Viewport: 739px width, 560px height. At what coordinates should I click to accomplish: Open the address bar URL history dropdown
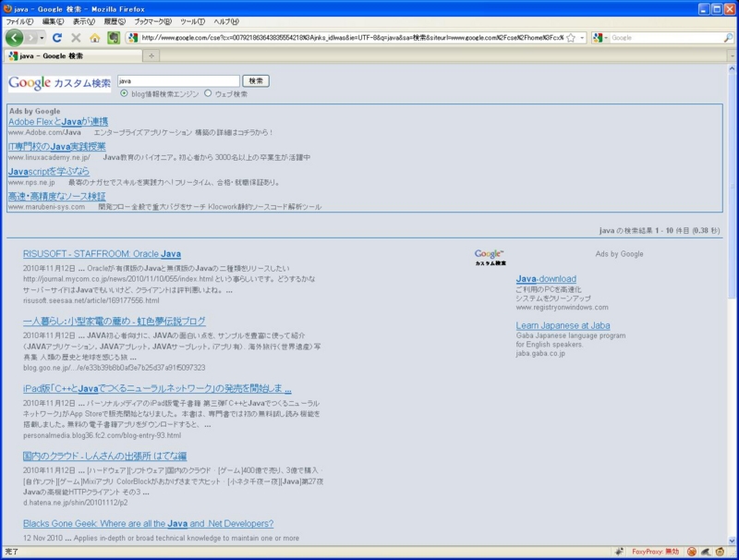point(582,38)
